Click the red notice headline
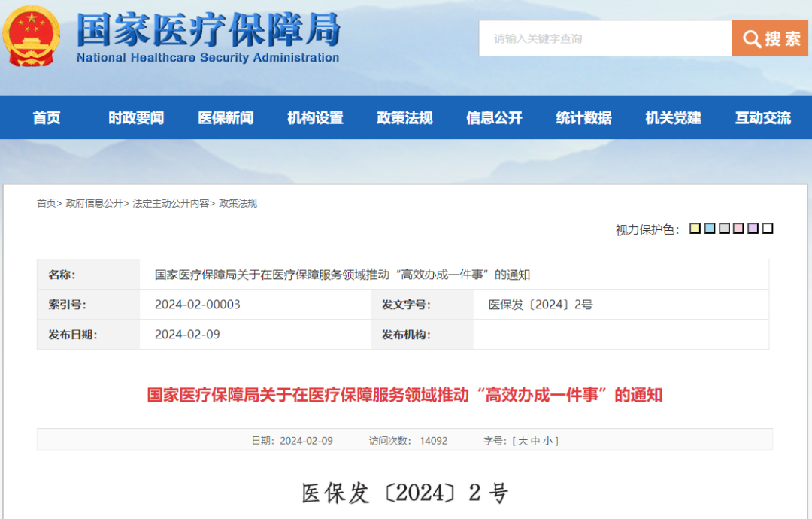 coord(404,395)
